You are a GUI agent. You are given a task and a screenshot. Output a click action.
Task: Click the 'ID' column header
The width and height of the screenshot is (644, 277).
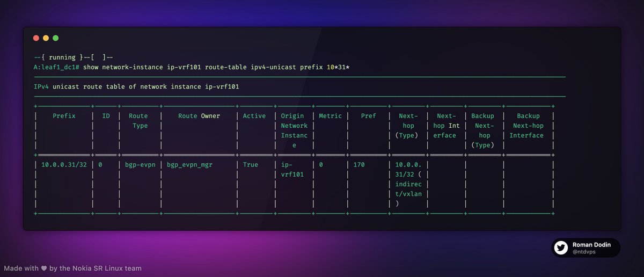(x=106, y=116)
